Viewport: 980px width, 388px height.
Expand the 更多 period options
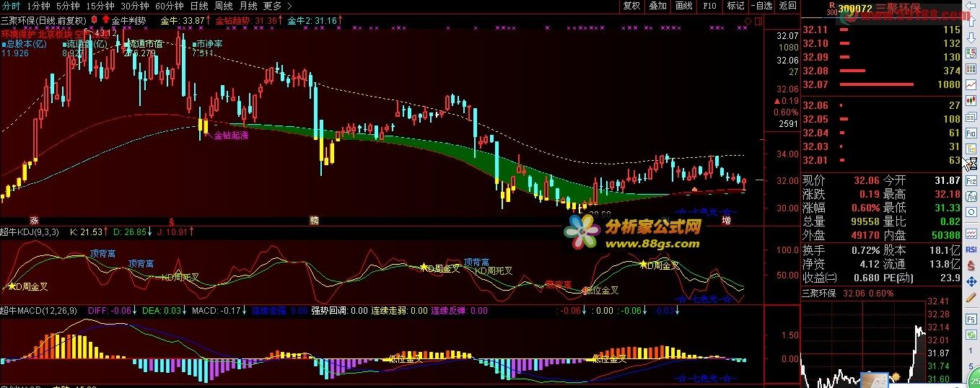[x=276, y=6]
